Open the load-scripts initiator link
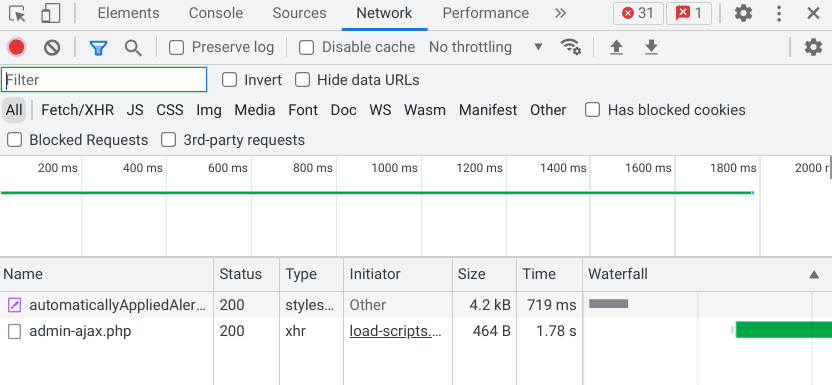832x385 pixels. coord(395,331)
